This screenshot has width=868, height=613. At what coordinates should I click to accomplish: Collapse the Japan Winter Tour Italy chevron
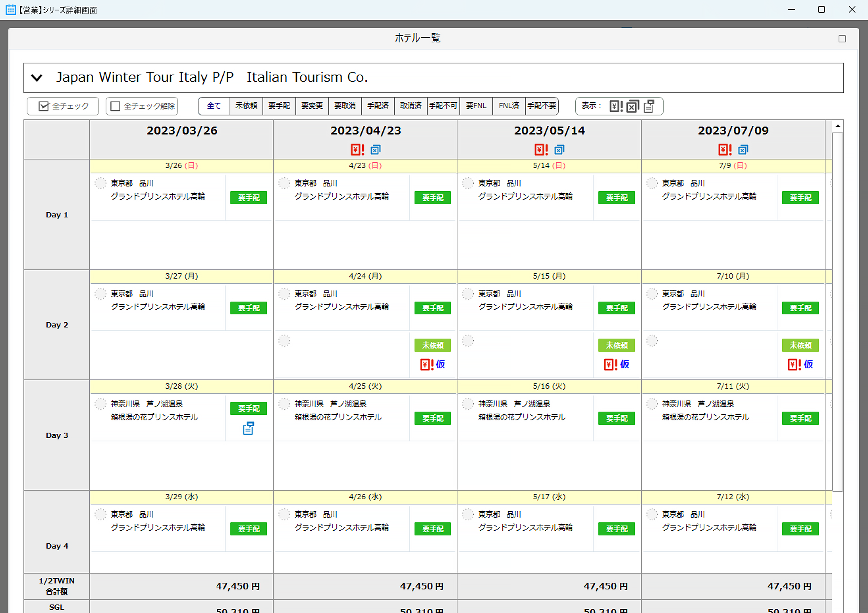click(x=37, y=78)
